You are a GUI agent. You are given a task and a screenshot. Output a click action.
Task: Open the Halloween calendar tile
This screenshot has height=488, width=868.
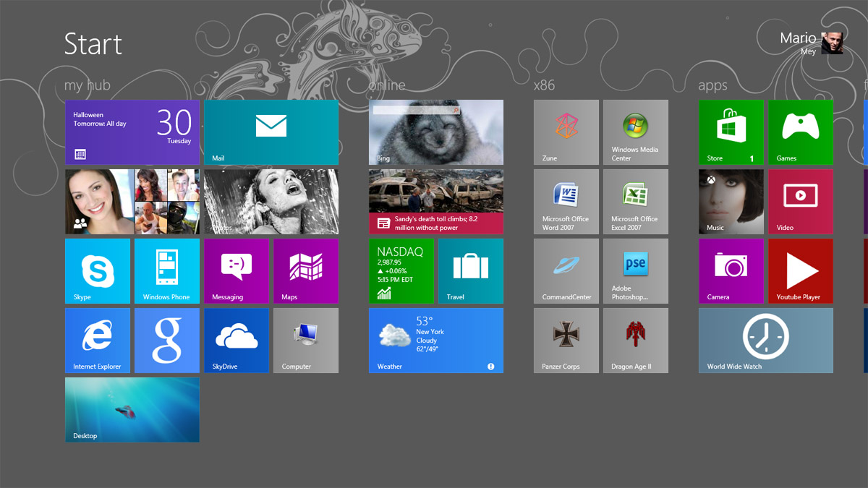click(x=132, y=132)
